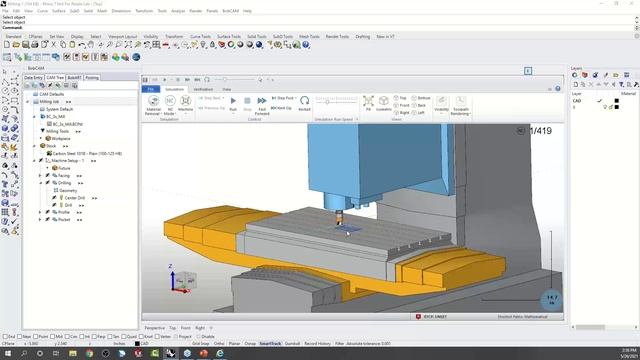Open the Verification ribbon tab

coord(203,89)
